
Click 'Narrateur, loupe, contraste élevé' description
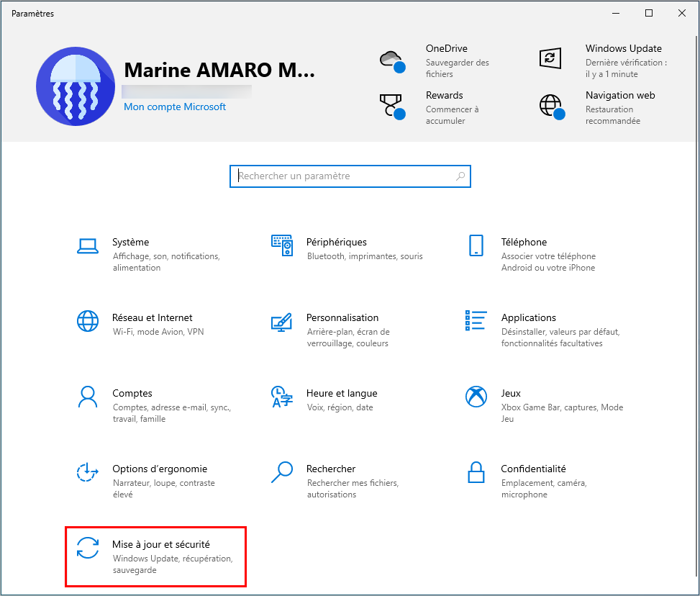point(163,488)
